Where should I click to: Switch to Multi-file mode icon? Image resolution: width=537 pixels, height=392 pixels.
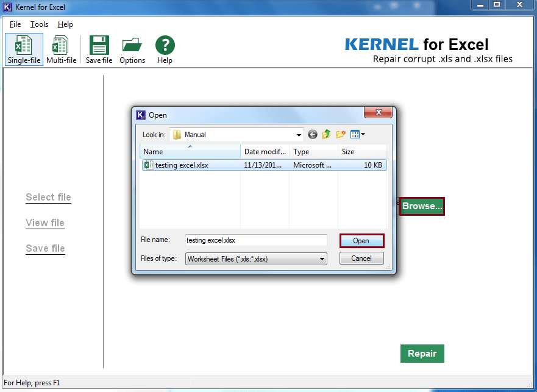(x=61, y=49)
